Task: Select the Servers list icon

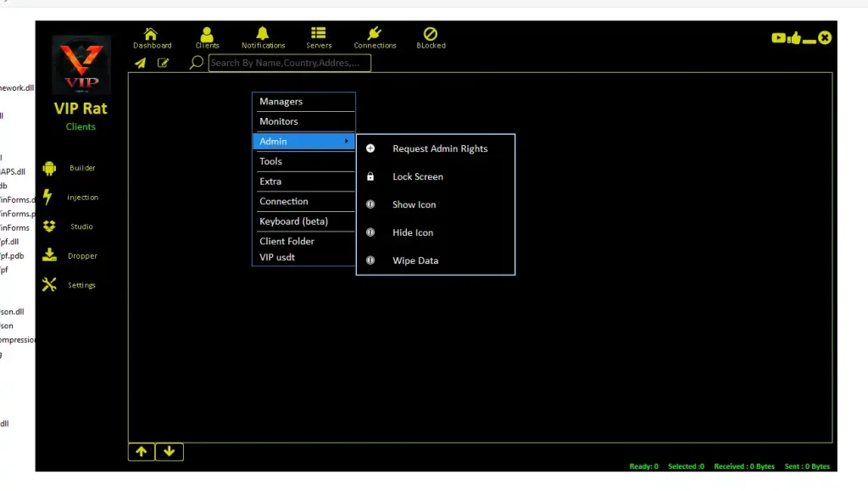Action: click(x=319, y=34)
